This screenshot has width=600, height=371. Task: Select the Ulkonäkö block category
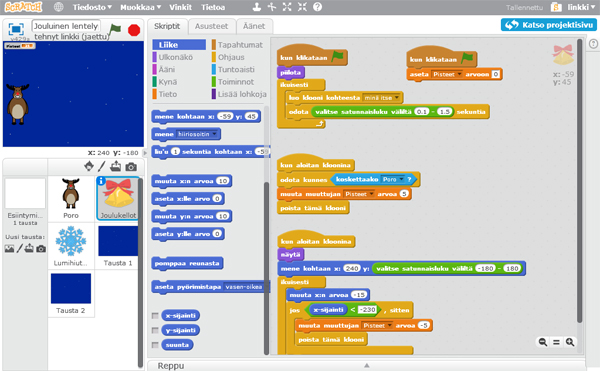(176, 57)
